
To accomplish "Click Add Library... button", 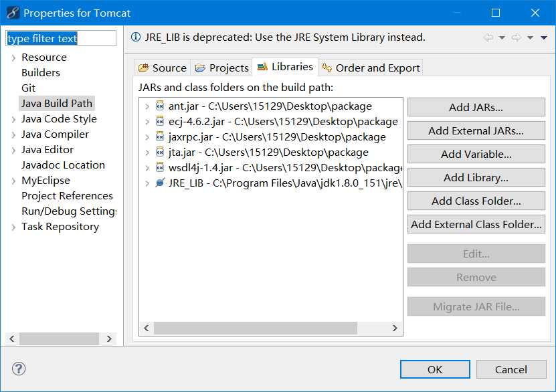I will 476,177.
